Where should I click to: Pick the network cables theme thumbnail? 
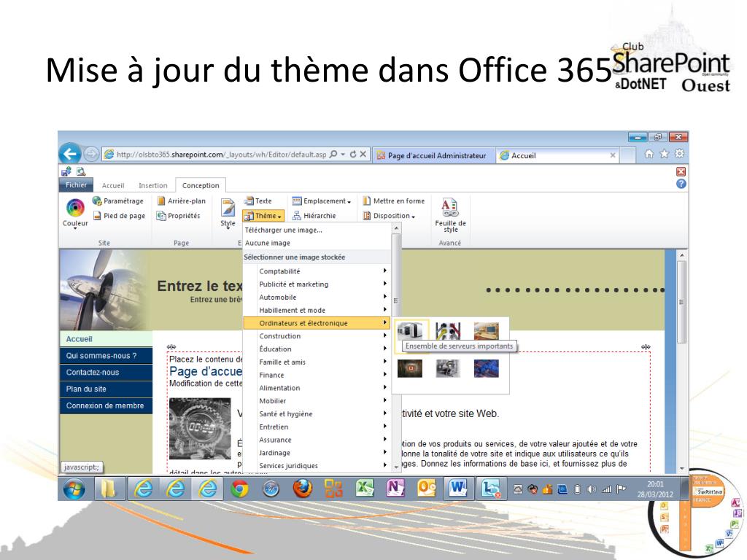(448, 330)
